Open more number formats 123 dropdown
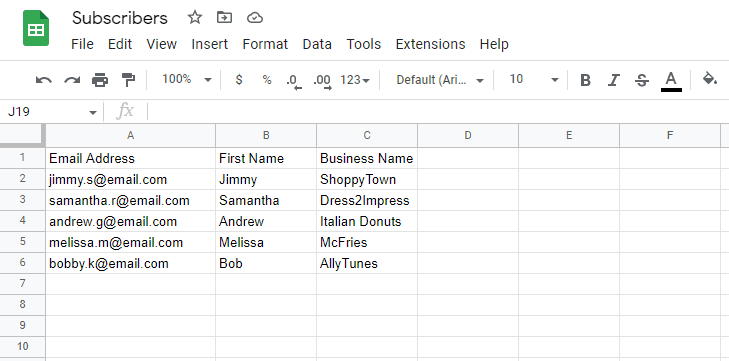Screen dimensions: 729x361 [x=355, y=80]
